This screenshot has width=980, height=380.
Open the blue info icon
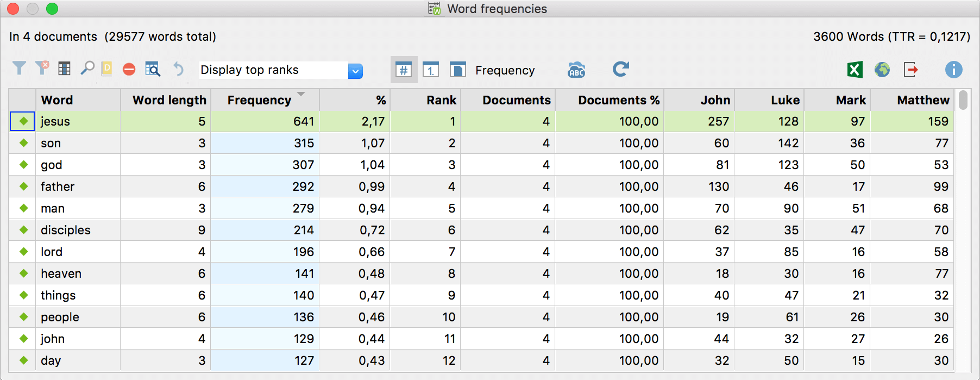pyautogui.click(x=953, y=70)
